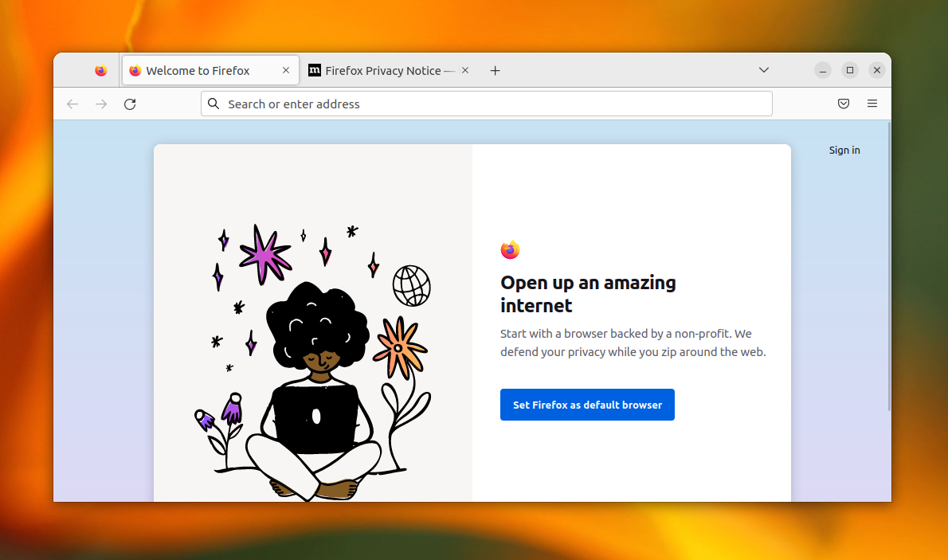This screenshot has height=560, width=948.
Task: Click the non-profit browser description text
Action: [633, 343]
